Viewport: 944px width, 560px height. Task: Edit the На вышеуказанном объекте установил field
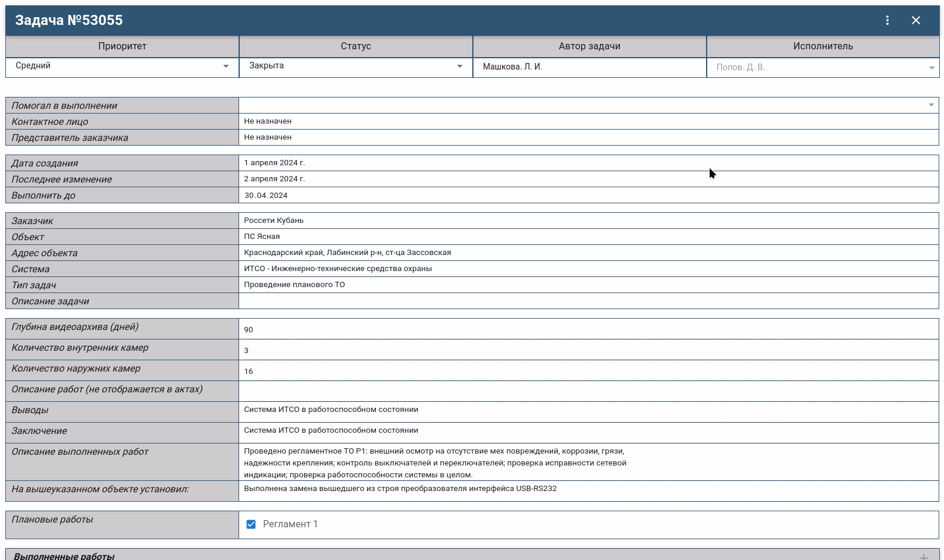coord(588,490)
